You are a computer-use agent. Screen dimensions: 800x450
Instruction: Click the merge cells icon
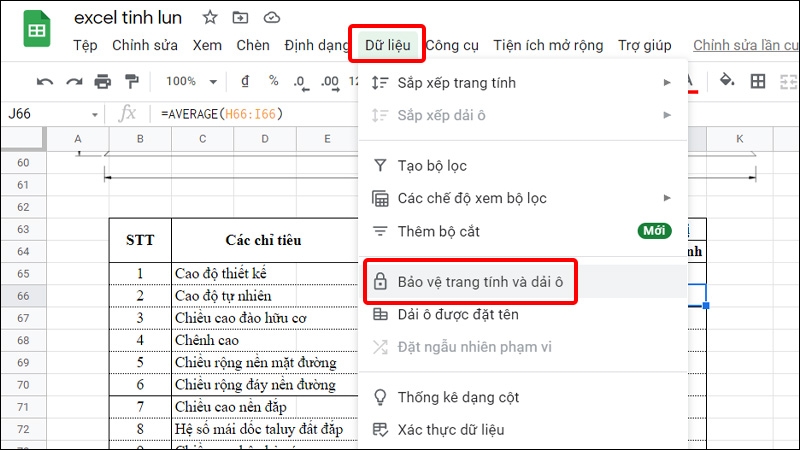(x=789, y=81)
